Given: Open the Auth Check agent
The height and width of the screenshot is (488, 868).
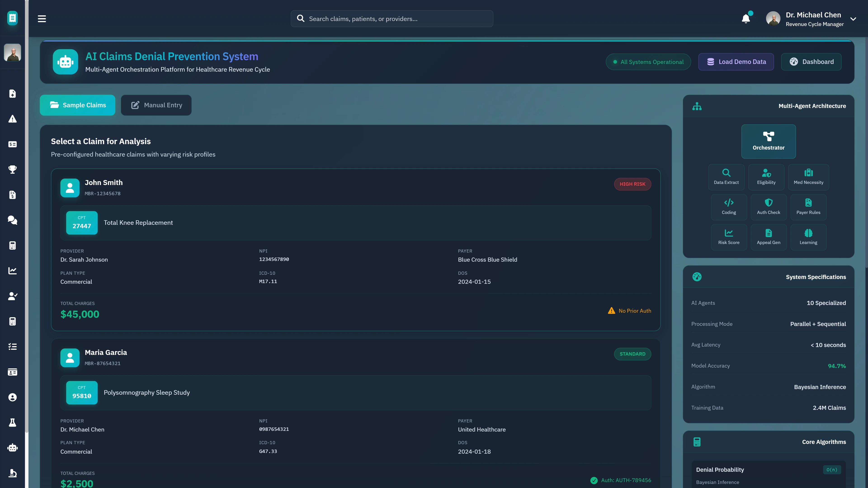Looking at the screenshot, I should click(x=769, y=207).
